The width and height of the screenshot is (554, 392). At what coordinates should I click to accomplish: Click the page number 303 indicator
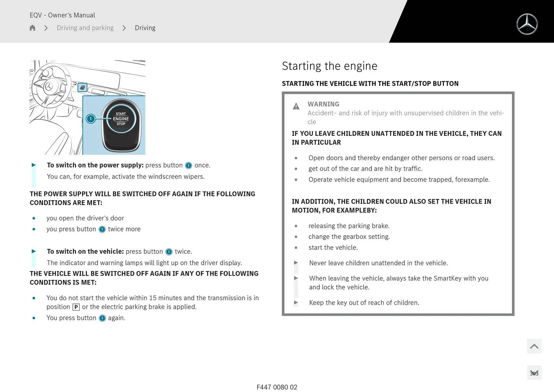click(535, 373)
